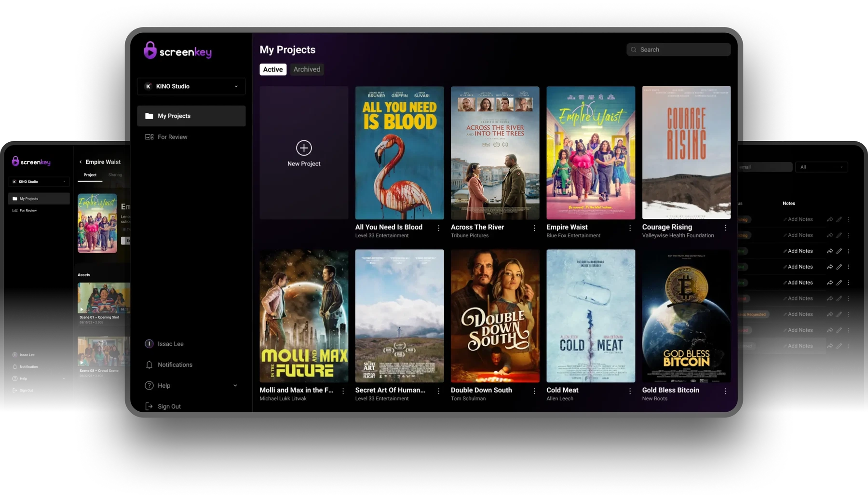Click the My Projects page heading
Image resolution: width=868 pixels, height=499 pixels.
coord(287,50)
